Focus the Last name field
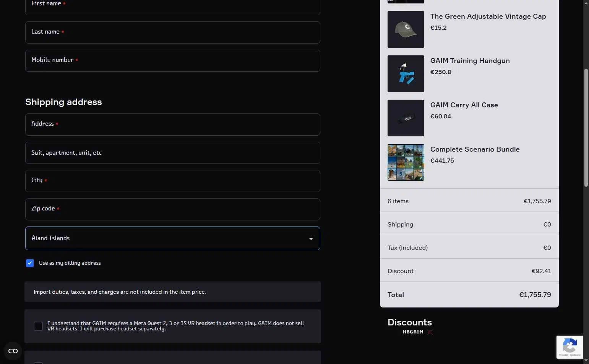Viewport: 589px width, 364px height. 173,32
